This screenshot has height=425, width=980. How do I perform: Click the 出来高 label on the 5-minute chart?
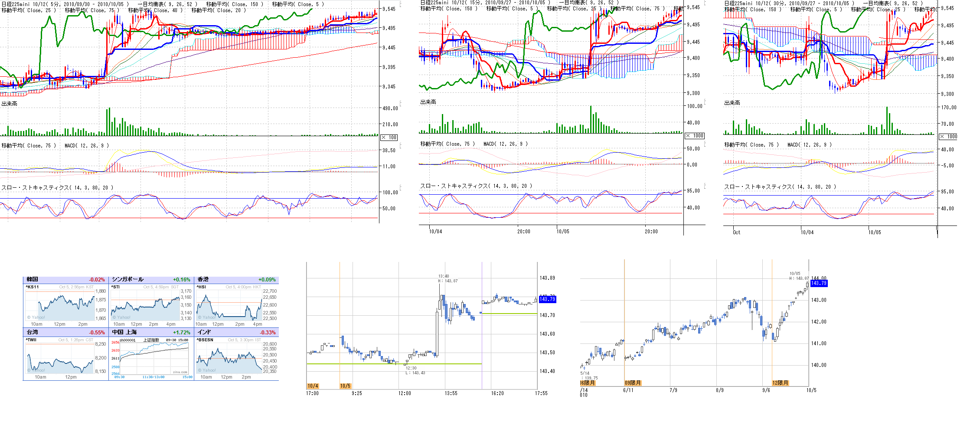pos(10,104)
